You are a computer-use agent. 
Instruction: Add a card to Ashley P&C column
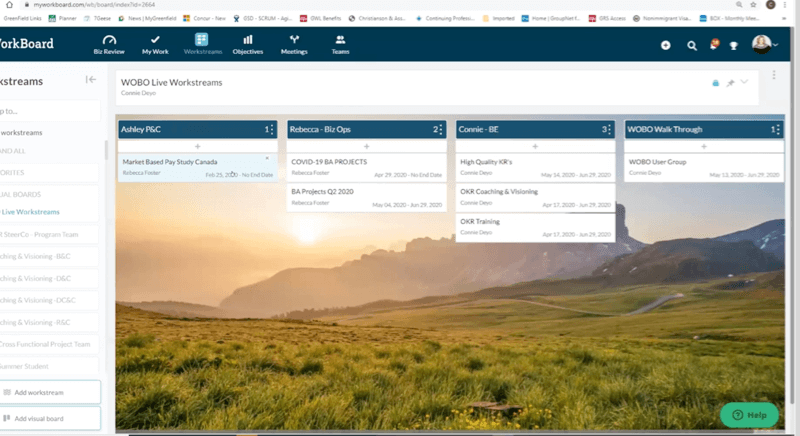coord(197,146)
